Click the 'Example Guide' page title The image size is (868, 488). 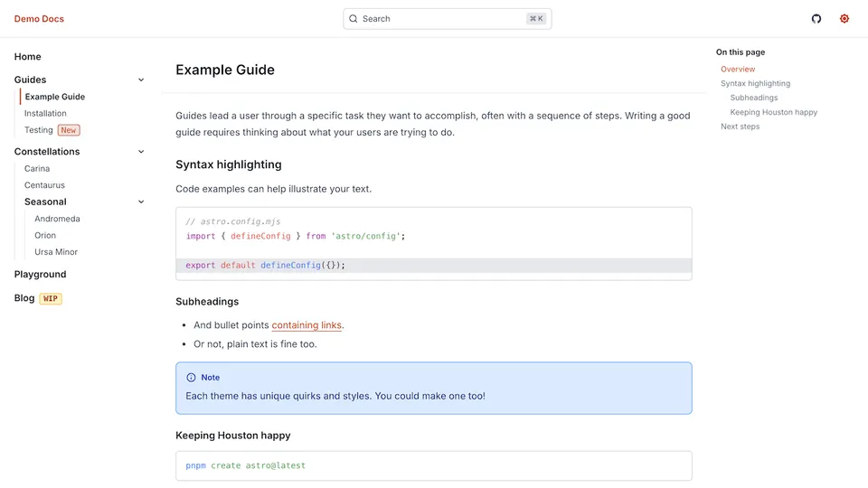225,70
